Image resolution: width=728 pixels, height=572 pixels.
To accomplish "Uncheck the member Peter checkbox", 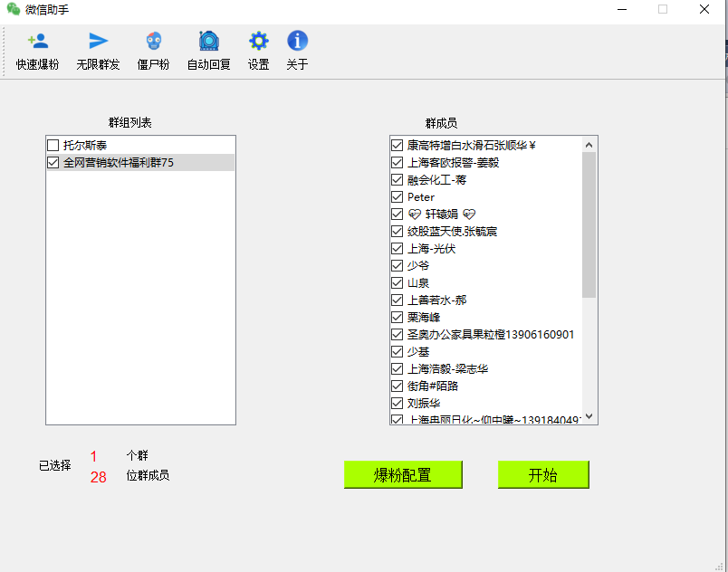I will point(398,197).
